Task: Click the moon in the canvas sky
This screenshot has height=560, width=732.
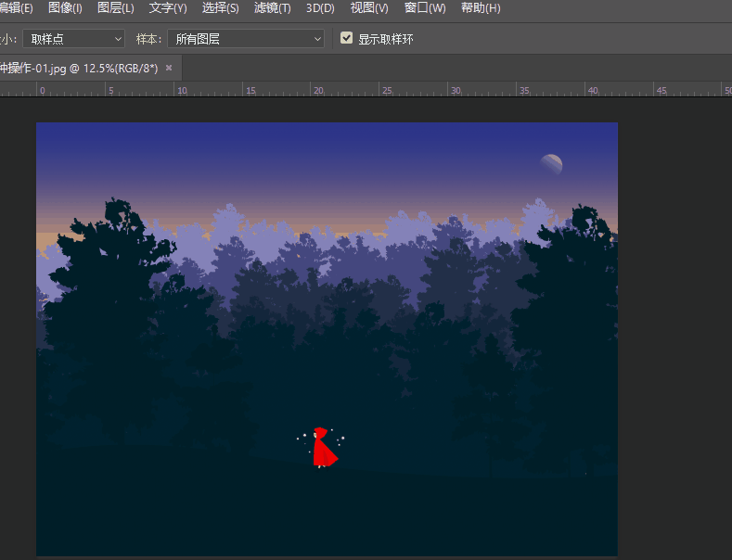Action: click(x=551, y=164)
